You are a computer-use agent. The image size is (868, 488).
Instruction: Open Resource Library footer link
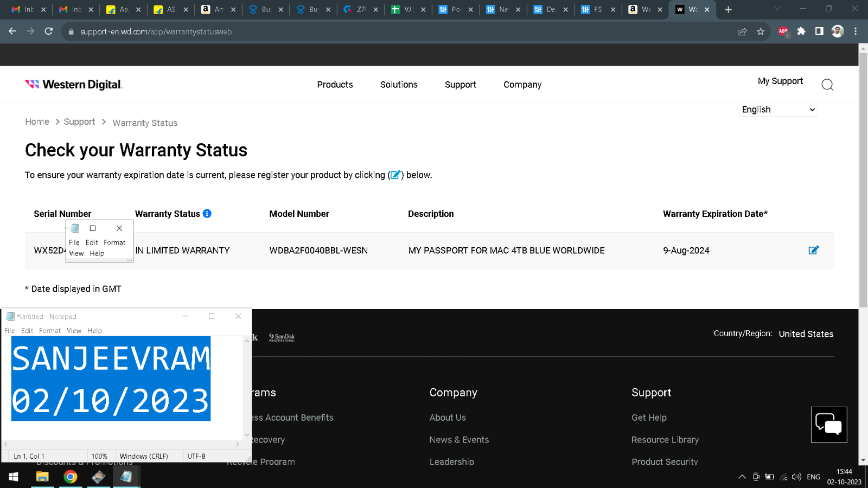665,440
